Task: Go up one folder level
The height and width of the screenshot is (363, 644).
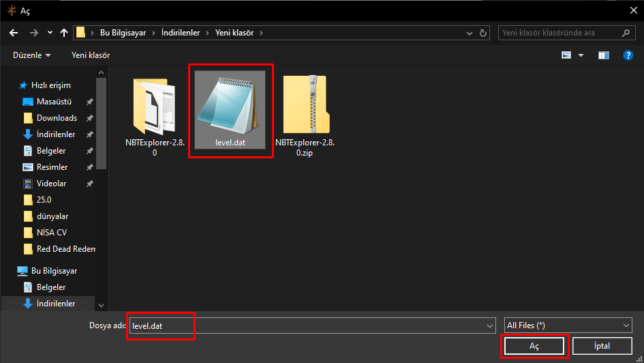Action: (x=64, y=33)
